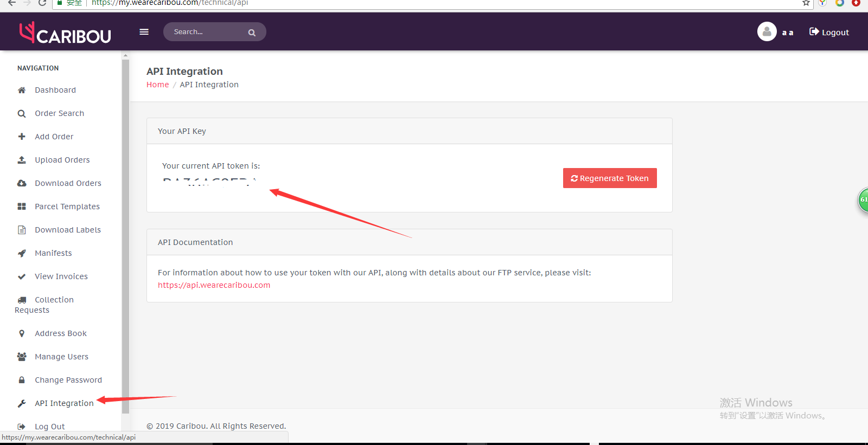This screenshot has width=868, height=445.
Task: Click the browser forward arrow
Action: point(27,3)
